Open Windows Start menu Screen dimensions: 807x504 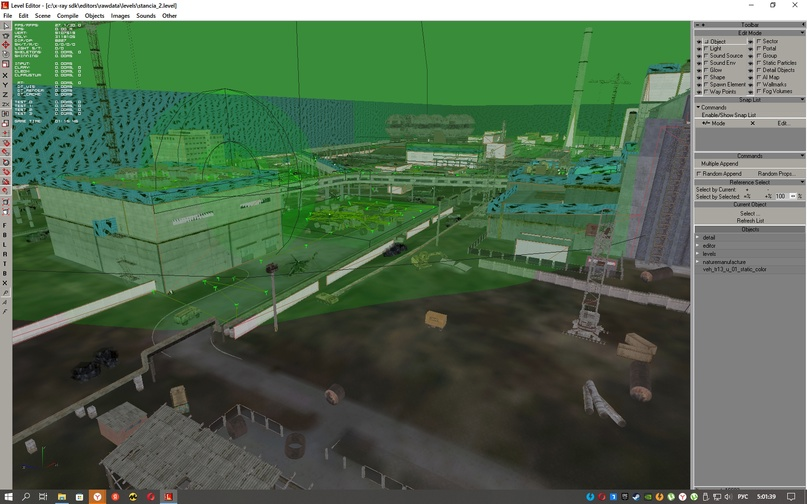pos(9,497)
